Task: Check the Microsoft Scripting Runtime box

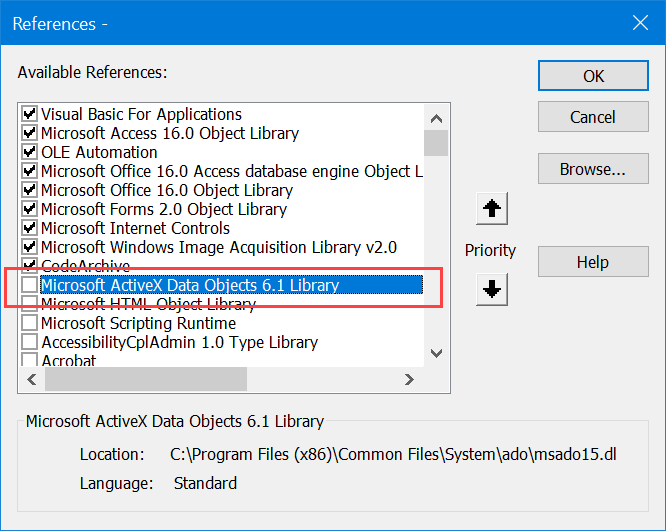Action: (30, 324)
